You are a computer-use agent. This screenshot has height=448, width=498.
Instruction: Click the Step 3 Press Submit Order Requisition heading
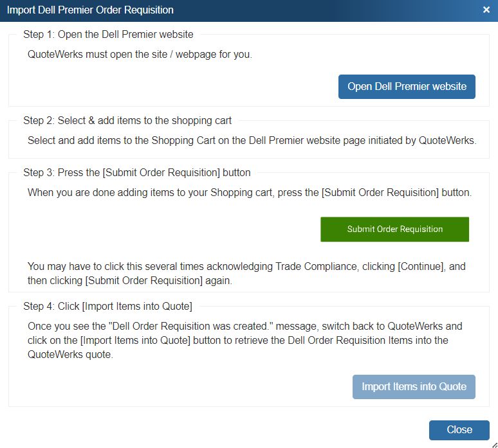136,172
